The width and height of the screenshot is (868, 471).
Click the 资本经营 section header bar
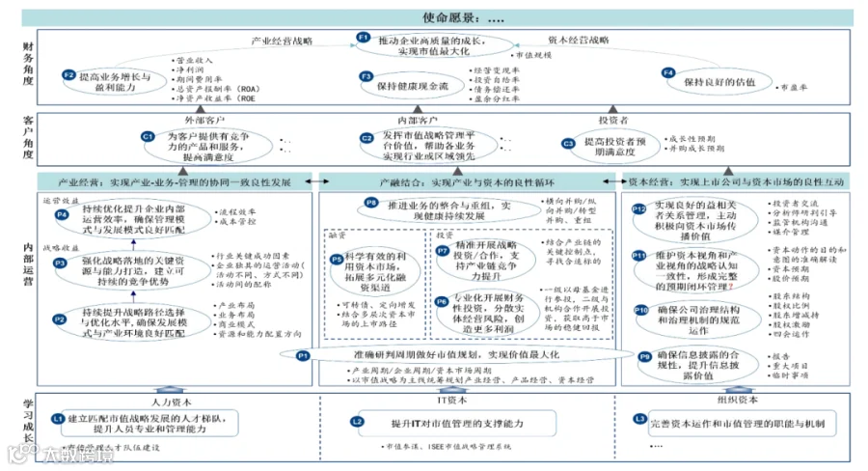736,181
